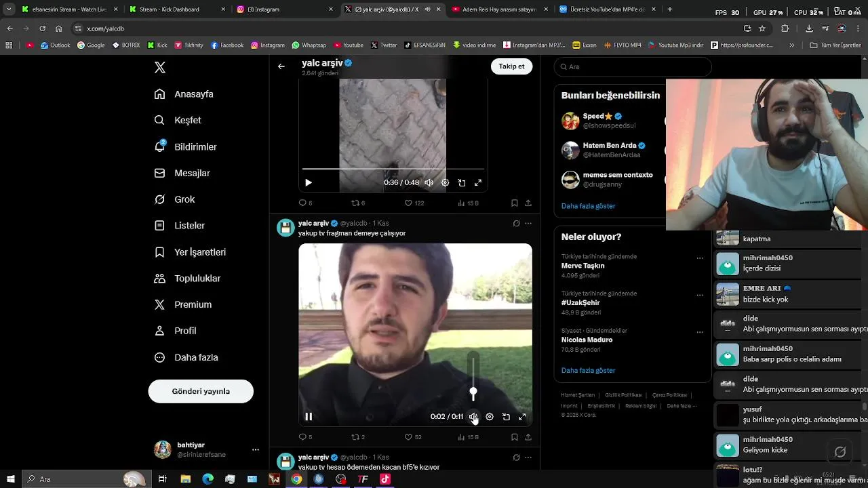
Task: Click Takip et follow button
Action: tap(511, 66)
